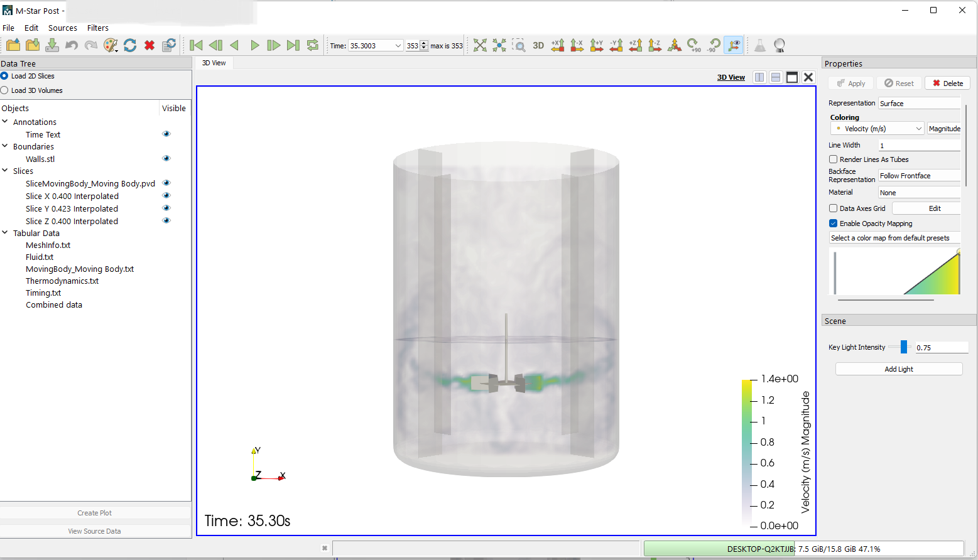Open the Velocity (m/s) coloring dropdown
The image size is (978, 560).
click(877, 129)
